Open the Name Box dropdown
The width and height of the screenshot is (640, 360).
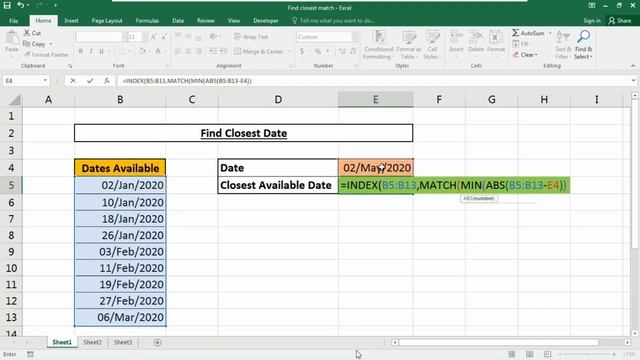tap(45, 81)
